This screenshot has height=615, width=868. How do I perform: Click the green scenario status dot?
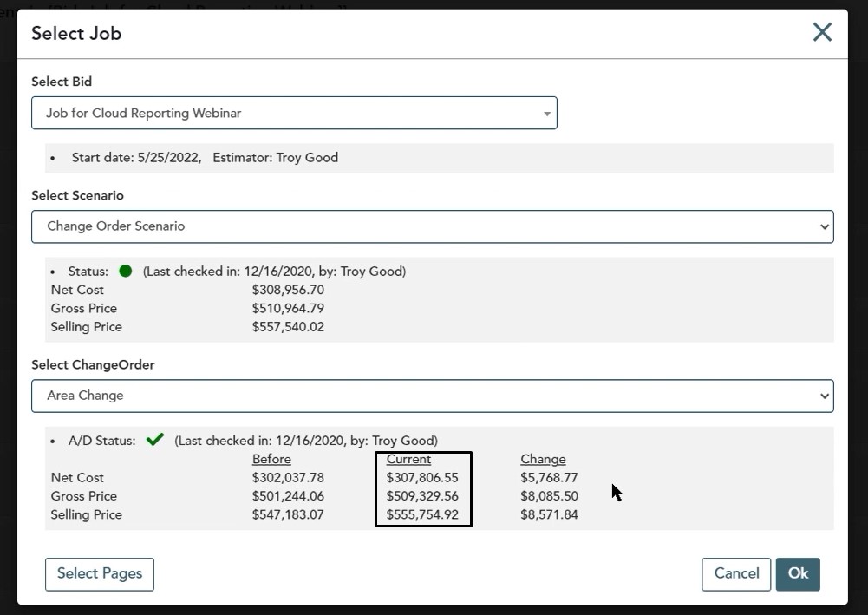126,271
